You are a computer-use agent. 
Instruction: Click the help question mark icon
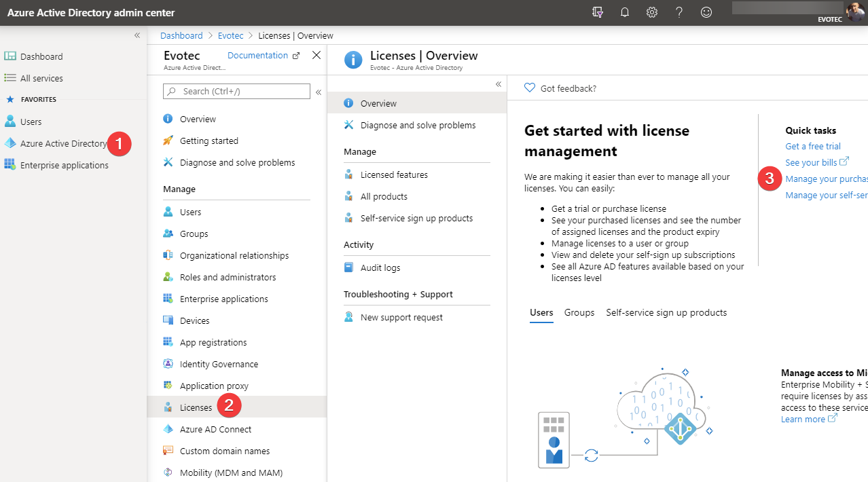pyautogui.click(x=679, y=12)
